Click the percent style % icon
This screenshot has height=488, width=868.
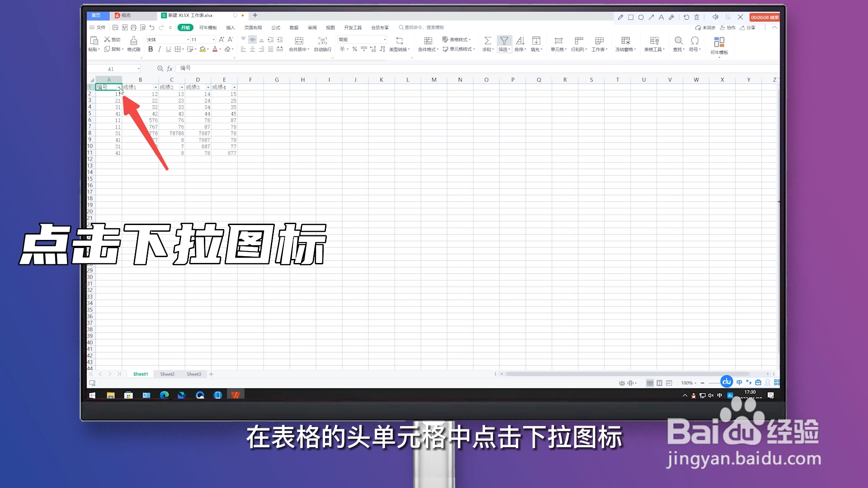tap(355, 50)
